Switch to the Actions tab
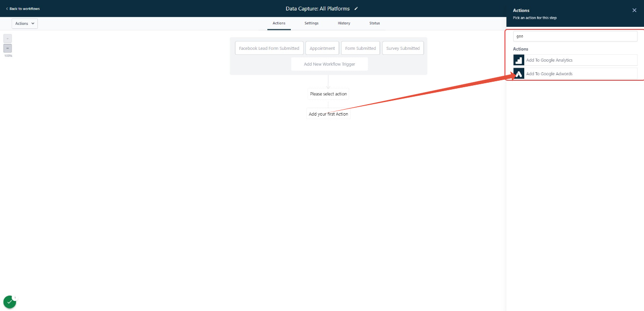Viewport: 644px width, 311px height. tap(279, 23)
